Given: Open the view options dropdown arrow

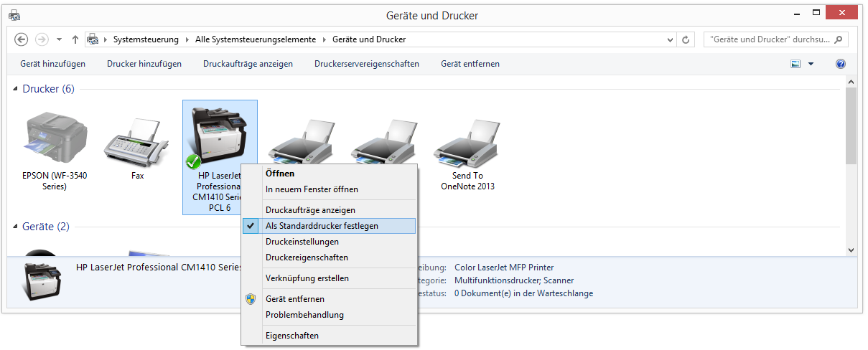Looking at the screenshot, I should tap(811, 64).
